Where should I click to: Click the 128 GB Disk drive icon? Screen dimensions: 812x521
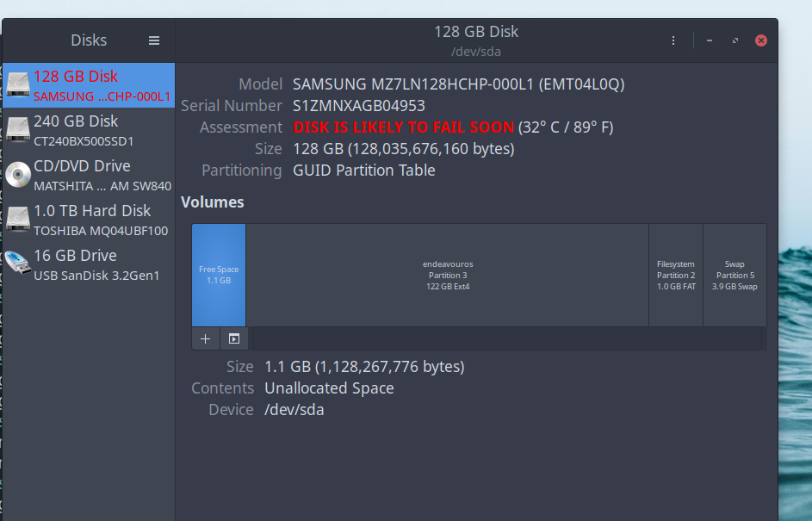click(x=18, y=85)
